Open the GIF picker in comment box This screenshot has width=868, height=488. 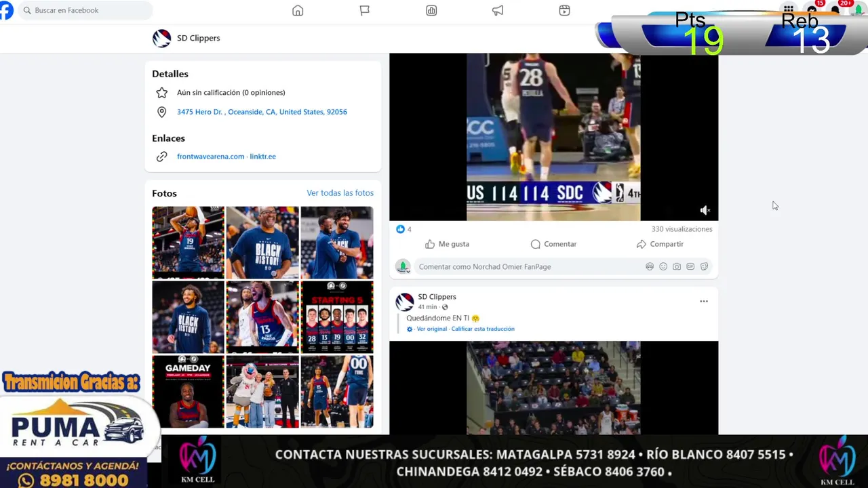pos(690,267)
